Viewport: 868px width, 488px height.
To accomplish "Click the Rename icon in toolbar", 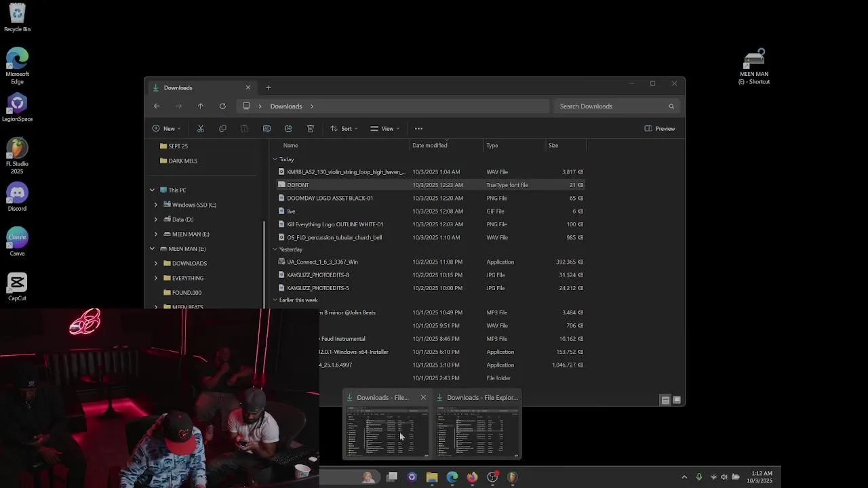I will (x=267, y=129).
